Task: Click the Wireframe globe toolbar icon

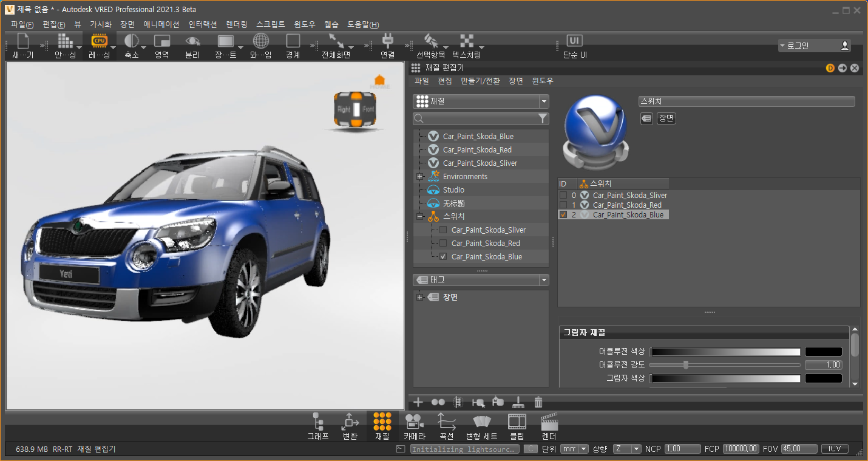Action: tap(260, 41)
